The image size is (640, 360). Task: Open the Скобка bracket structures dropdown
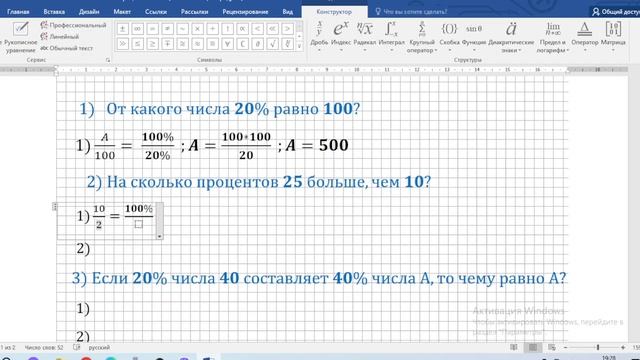449,38
